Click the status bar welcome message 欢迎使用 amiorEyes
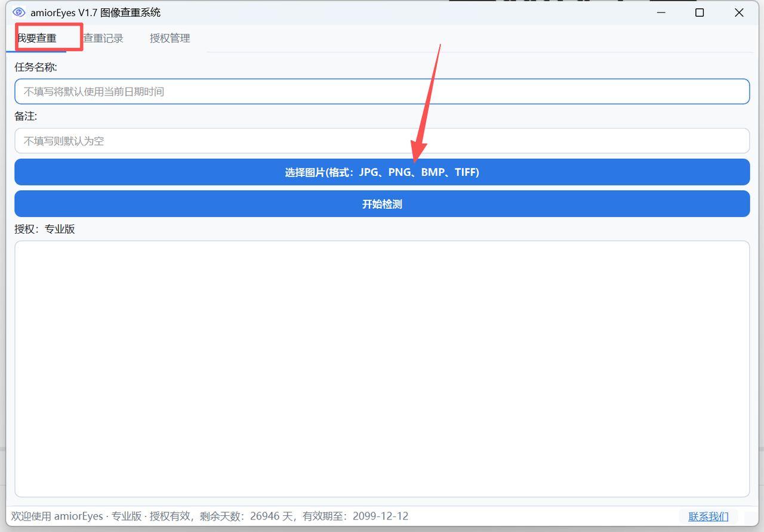 (x=57, y=516)
